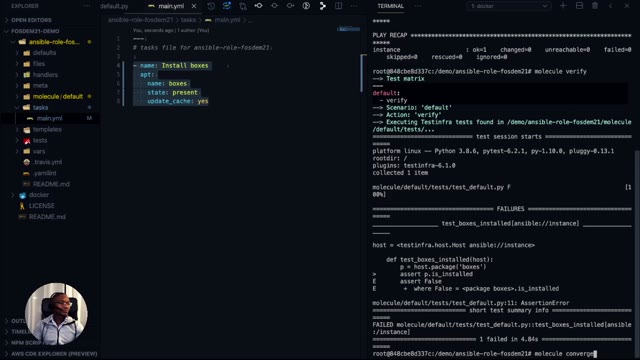
Task: Expand the vars folder
Action: [39, 151]
